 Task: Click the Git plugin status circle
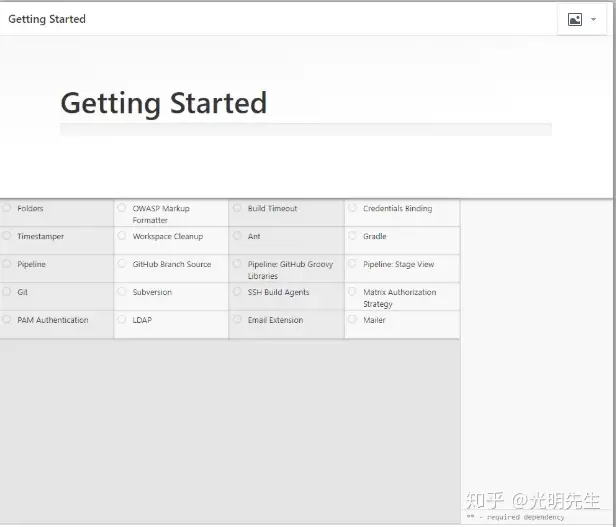[x=7, y=291]
